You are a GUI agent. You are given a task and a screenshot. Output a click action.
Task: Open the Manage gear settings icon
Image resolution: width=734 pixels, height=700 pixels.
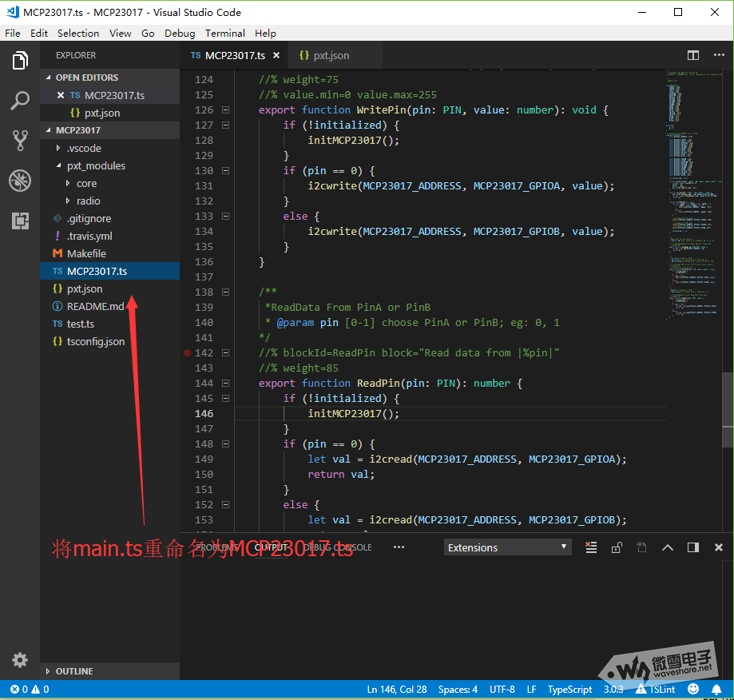point(20,660)
